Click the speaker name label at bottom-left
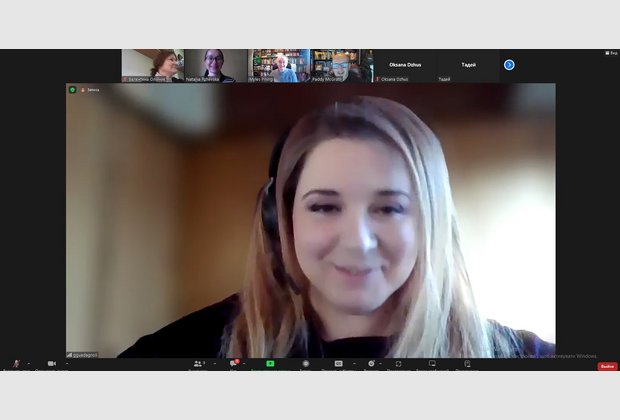The height and width of the screenshot is (420, 620). pos(82,355)
